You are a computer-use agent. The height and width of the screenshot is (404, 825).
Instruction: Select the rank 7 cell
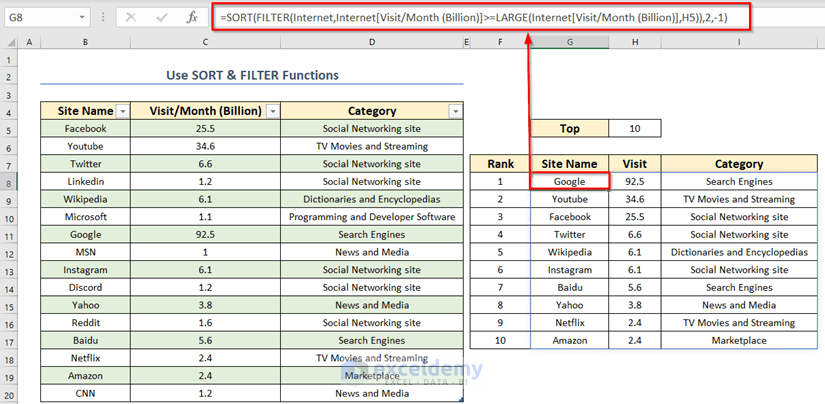500,287
